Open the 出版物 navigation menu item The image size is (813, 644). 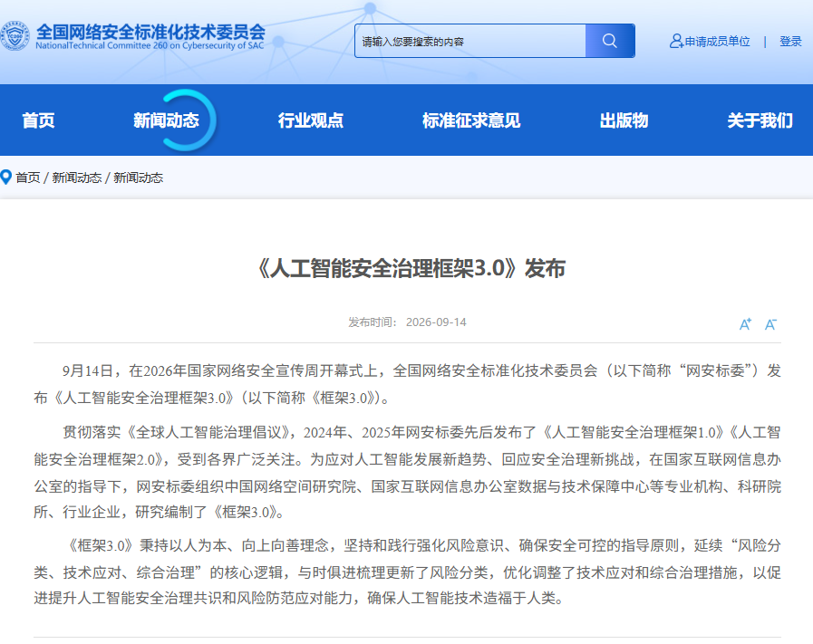pyautogui.click(x=624, y=120)
